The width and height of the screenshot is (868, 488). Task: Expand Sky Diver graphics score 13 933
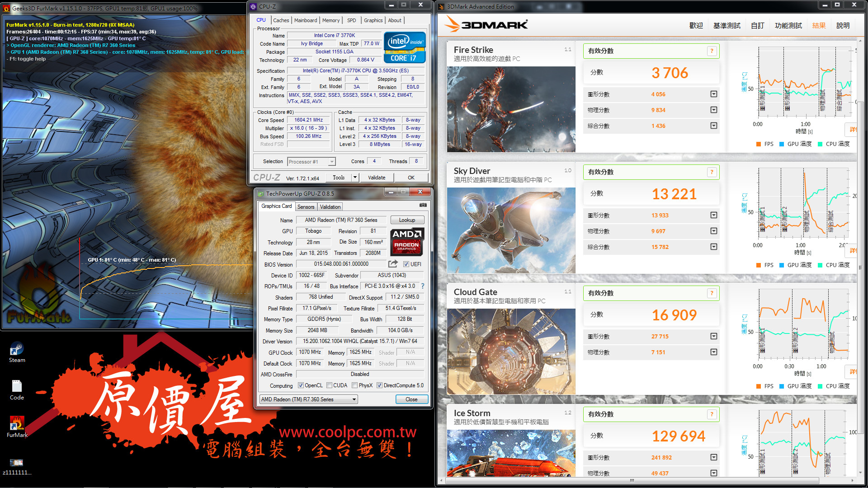714,215
